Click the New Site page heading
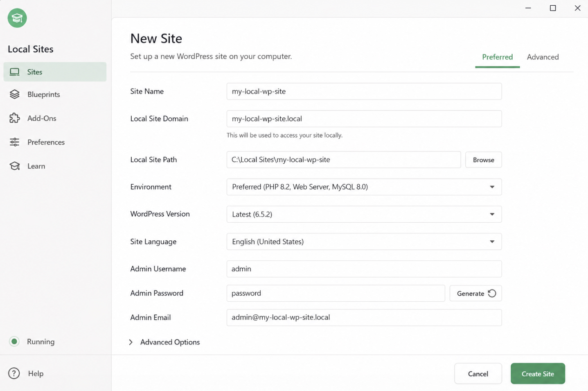This screenshot has height=391, width=588. click(156, 38)
